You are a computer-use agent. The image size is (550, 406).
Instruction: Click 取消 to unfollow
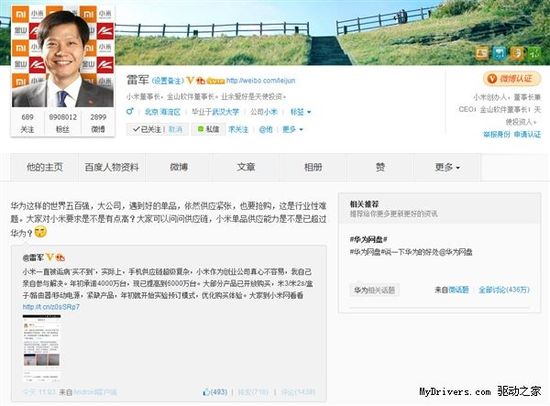(x=175, y=129)
